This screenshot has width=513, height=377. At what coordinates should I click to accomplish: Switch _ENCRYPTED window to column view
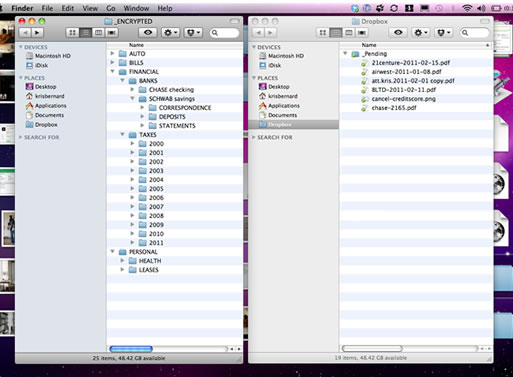click(98, 32)
